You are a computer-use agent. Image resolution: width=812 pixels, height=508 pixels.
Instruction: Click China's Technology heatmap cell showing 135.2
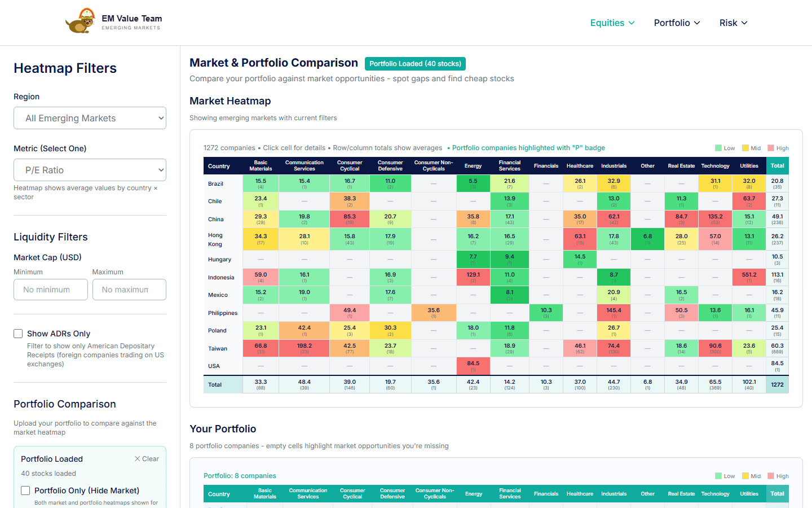715,219
